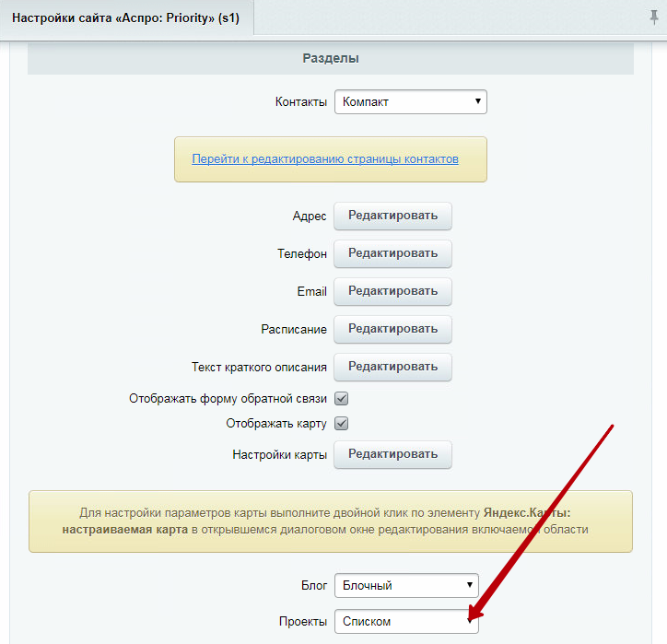Follow link to edit the contacts page
This screenshot has width=667, height=644.
coord(325,159)
